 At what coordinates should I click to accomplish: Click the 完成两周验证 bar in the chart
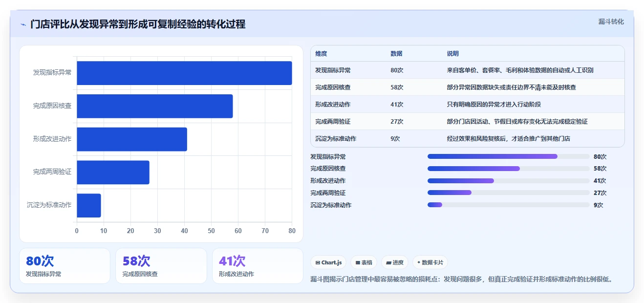pyautogui.click(x=113, y=173)
